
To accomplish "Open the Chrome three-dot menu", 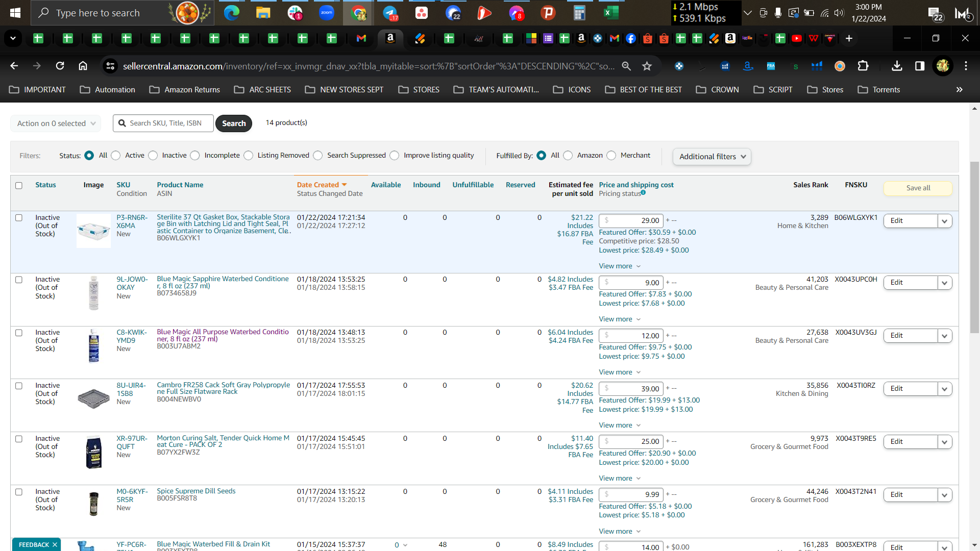I will point(966,66).
